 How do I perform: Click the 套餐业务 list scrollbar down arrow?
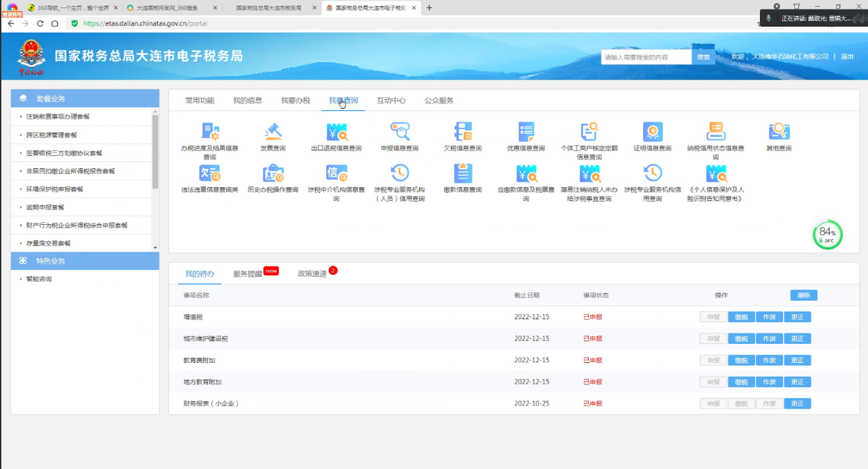point(155,247)
